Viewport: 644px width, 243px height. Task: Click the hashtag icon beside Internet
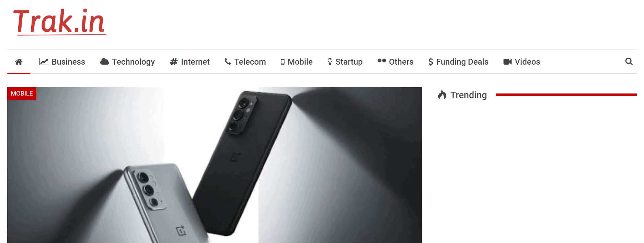pyautogui.click(x=174, y=62)
